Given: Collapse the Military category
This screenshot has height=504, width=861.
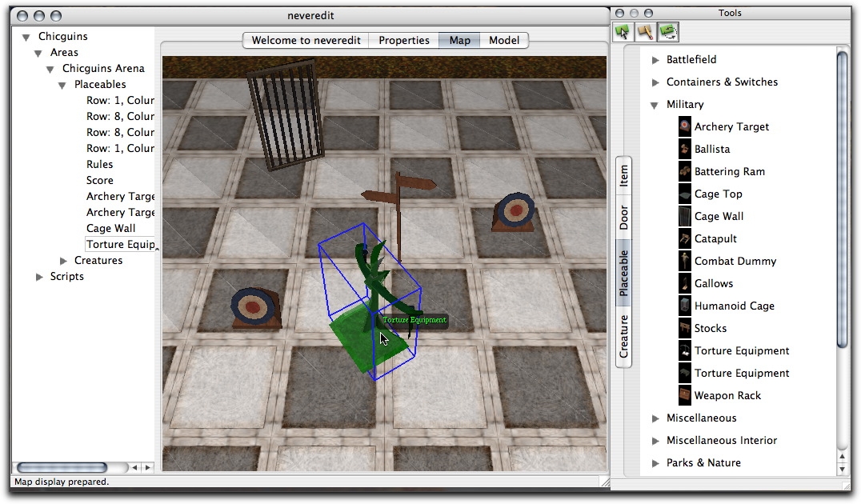Looking at the screenshot, I should click(x=656, y=105).
